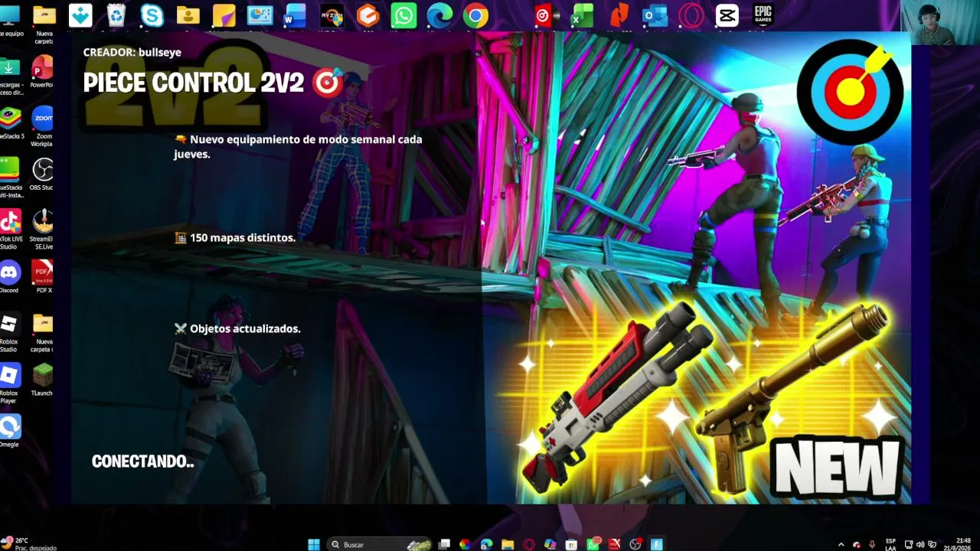Viewport: 980px width, 551px height.
Task: Click the "150 mapas distintos." text
Action: point(243,238)
